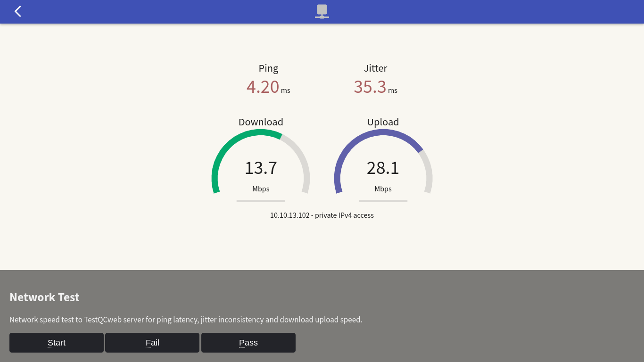Image resolution: width=644 pixels, height=362 pixels.
Task: Click the Download label above gauge
Action: coord(261,122)
